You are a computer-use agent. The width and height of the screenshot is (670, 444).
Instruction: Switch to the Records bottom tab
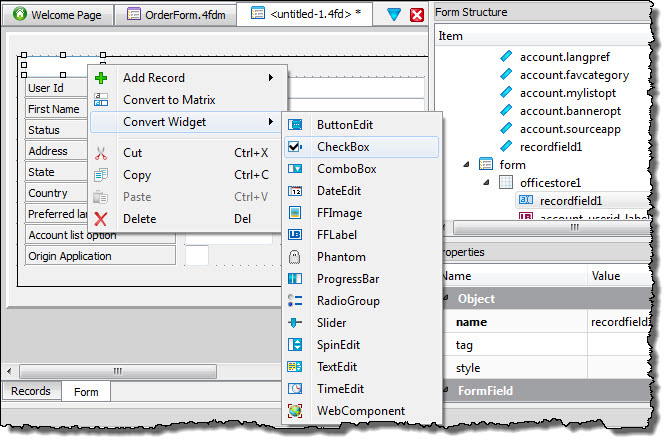[31, 391]
